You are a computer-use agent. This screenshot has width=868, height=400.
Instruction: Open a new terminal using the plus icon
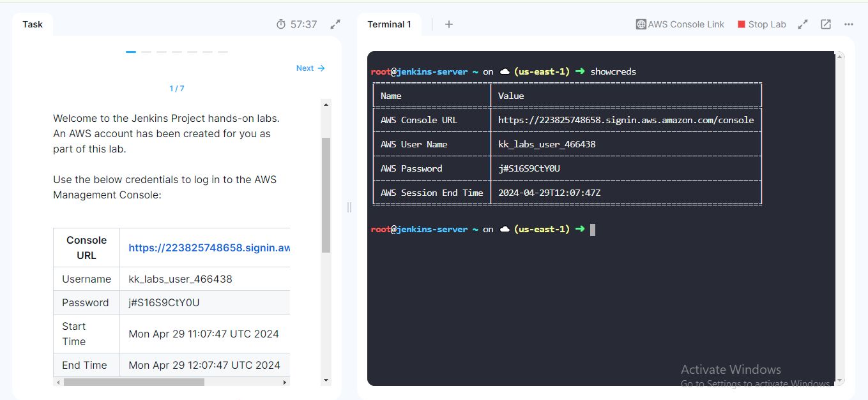tap(448, 24)
